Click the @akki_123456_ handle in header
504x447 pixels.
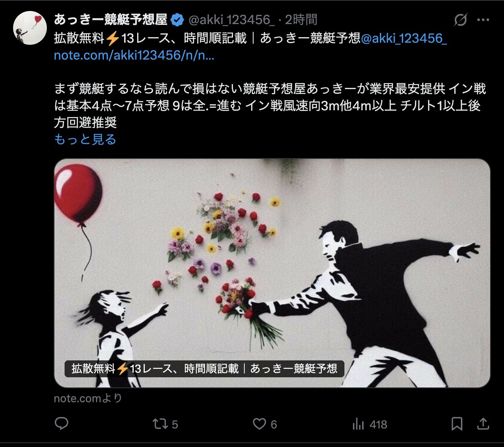[x=231, y=20]
